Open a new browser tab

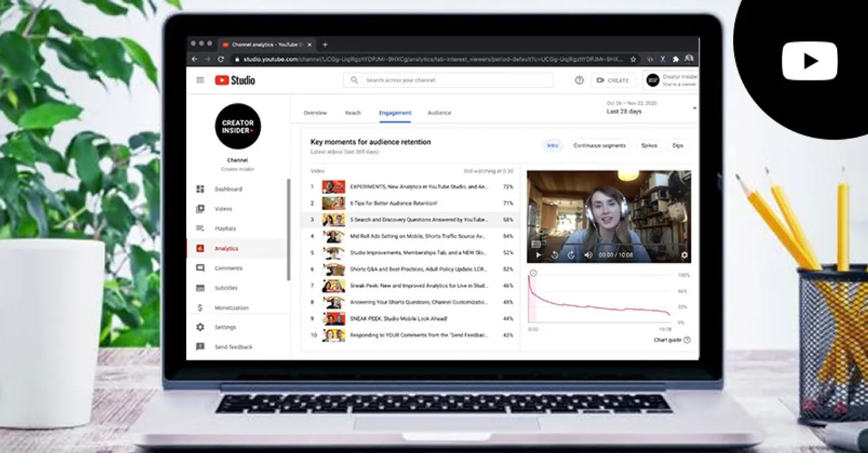coord(325,44)
